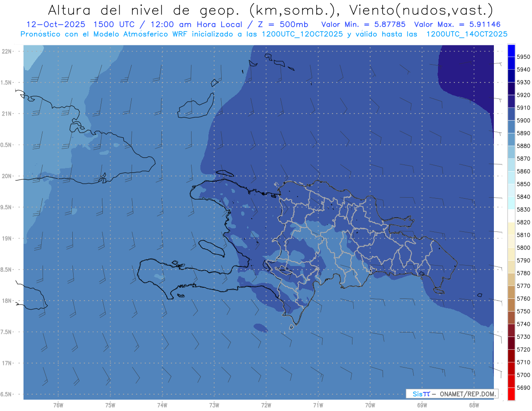Click the 5880 legend value
This screenshot has width=532, height=411.
(523, 146)
